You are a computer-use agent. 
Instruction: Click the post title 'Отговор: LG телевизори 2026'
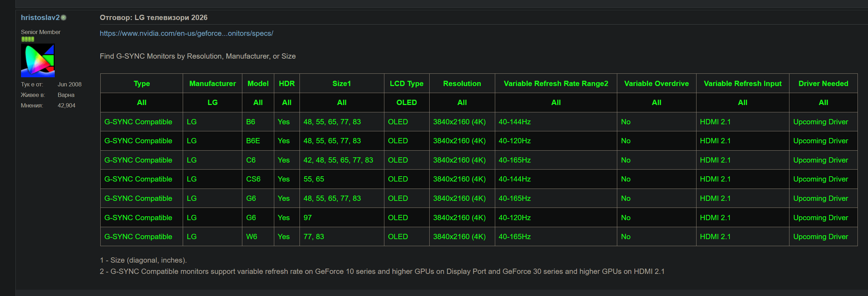[x=154, y=18]
